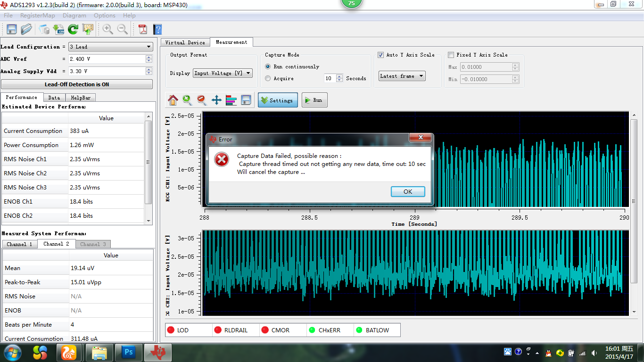Open the Latest frame dropdown
The height and width of the screenshot is (362, 644).
402,76
